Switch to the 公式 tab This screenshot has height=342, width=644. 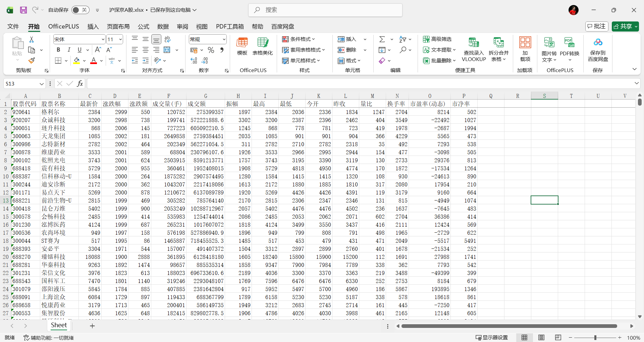[143, 26]
